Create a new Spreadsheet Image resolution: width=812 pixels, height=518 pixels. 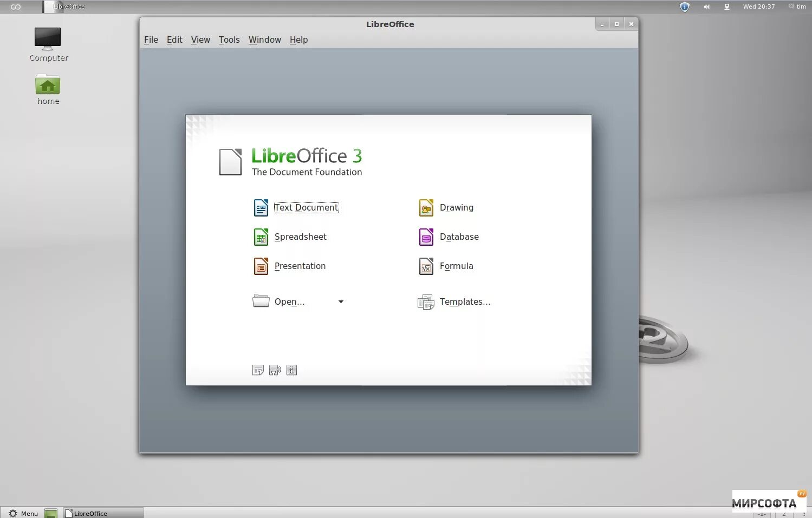pyautogui.click(x=301, y=237)
